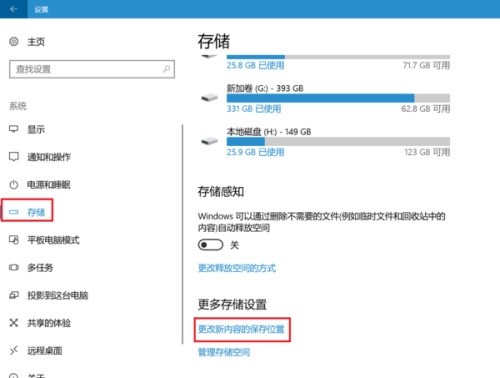Open the 多任务 multitasking icon

point(14,267)
